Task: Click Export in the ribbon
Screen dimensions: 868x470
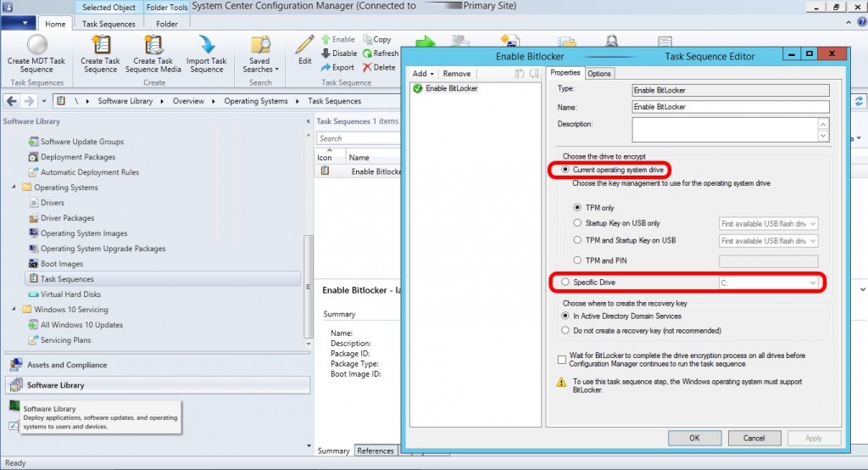Action: pyautogui.click(x=337, y=67)
